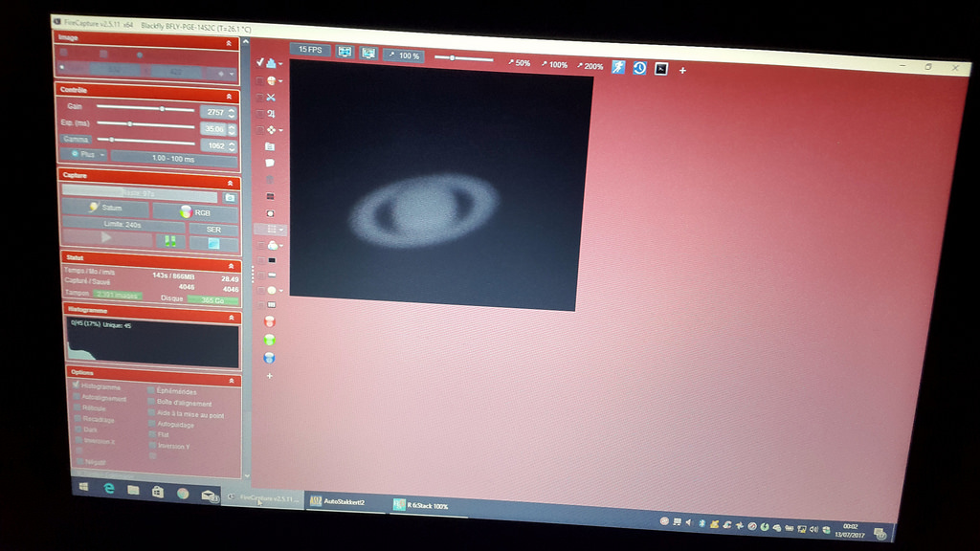980x551 pixels.
Task: Collapse the Contrôle panel
Action: 230,97
